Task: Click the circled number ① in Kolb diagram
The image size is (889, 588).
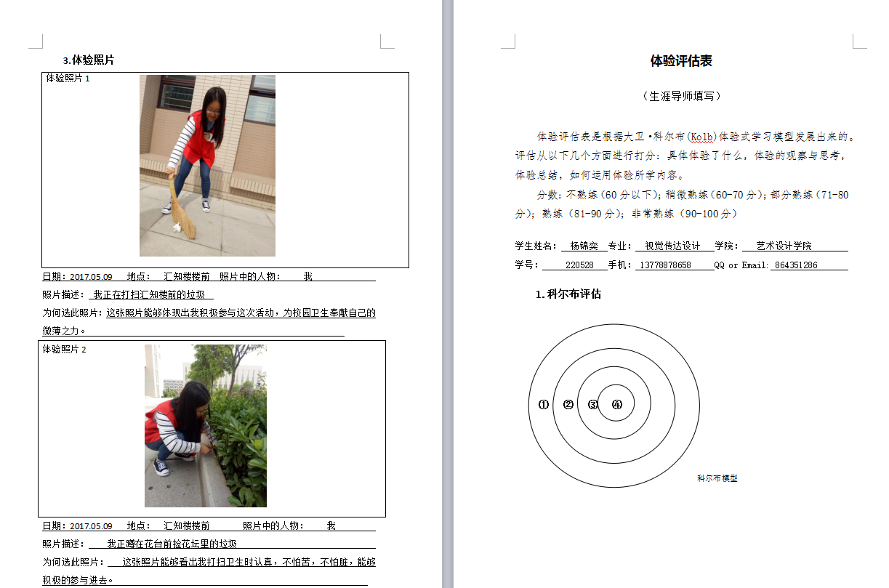Action: (x=543, y=405)
